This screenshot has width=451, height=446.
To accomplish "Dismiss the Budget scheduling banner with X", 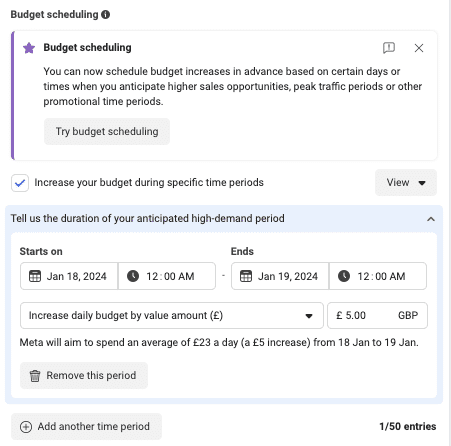I will (419, 48).
